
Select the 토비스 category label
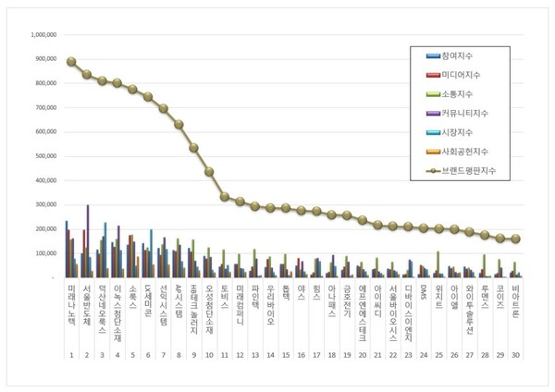(x=225, y=297)
